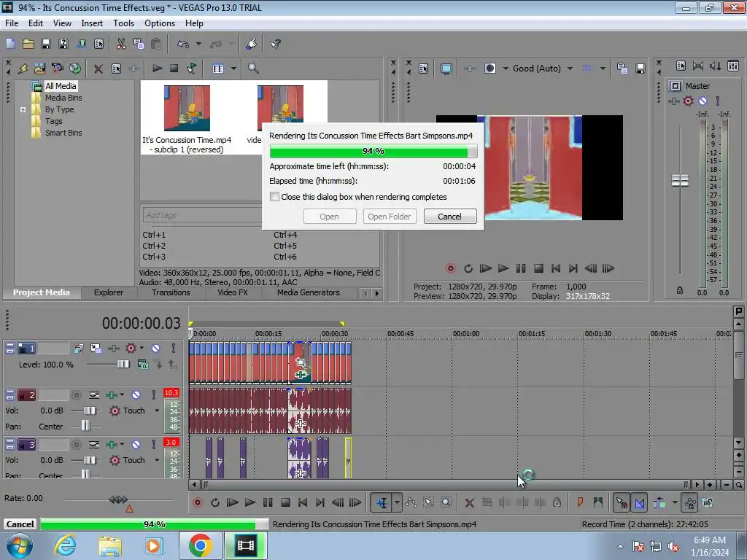Click the Undo arrow icon
The image size is (747, 560).
pyautogui.click(x=183, y=44)
